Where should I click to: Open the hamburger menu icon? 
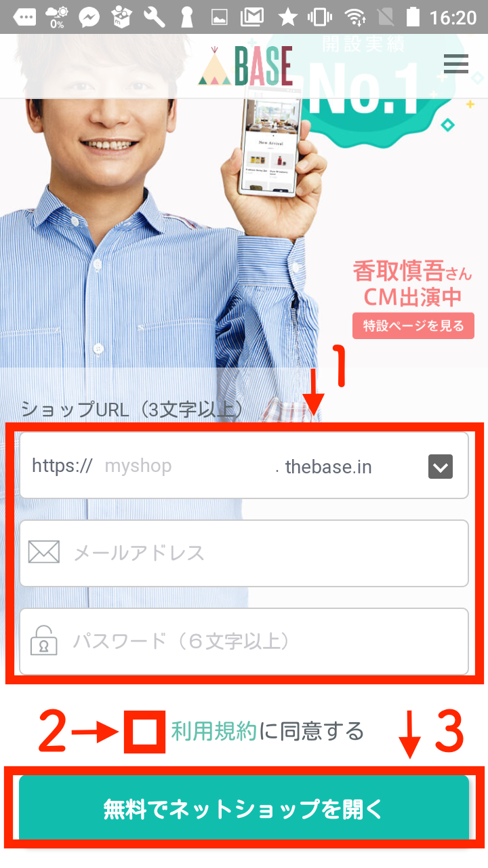(x=455, y=64)
